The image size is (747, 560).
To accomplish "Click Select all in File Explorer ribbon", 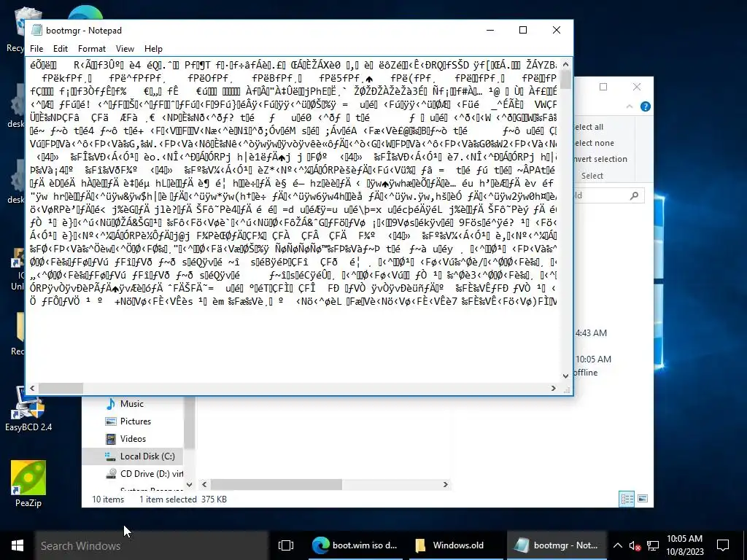I will [589, 127].
